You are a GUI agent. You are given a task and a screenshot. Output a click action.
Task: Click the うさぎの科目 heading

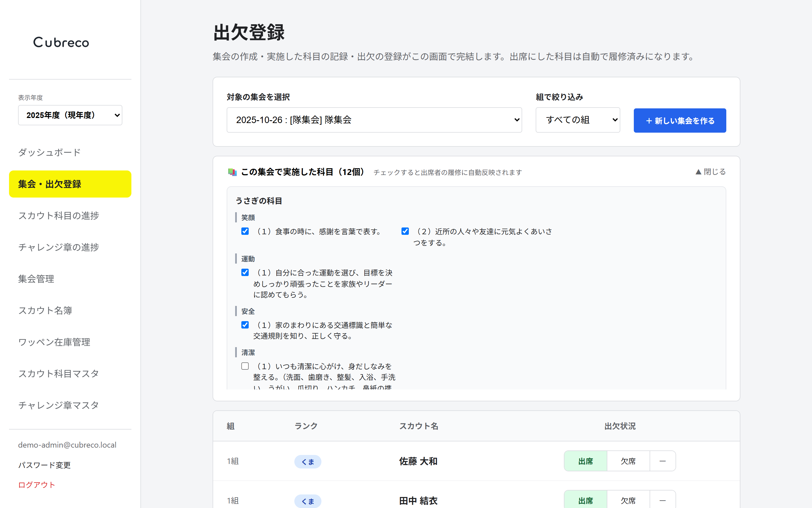tap(258, 201)
